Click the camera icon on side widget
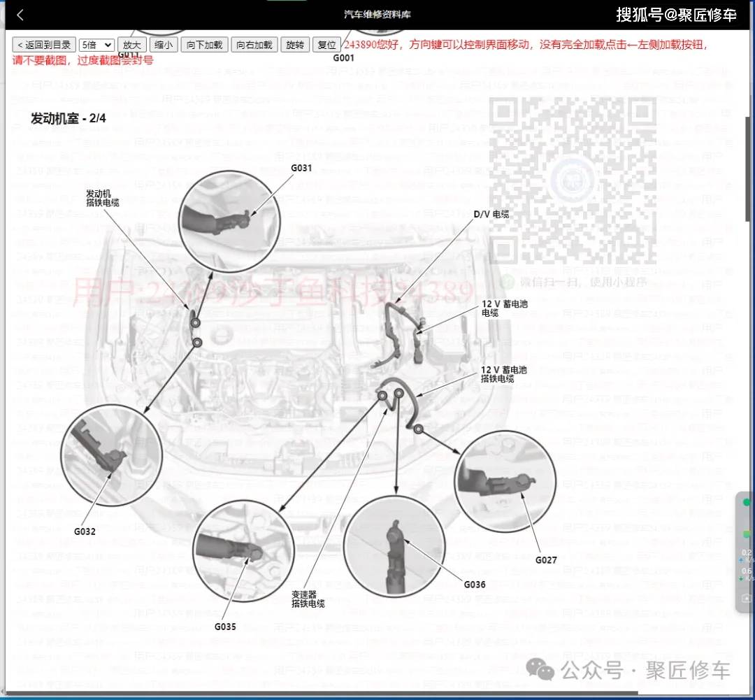 [747, 599]
